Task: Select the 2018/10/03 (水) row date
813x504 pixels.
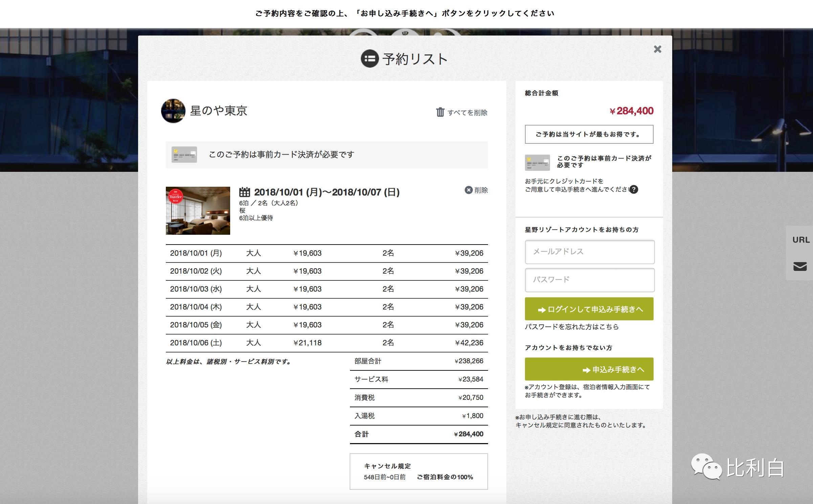Action: (196, 289)
